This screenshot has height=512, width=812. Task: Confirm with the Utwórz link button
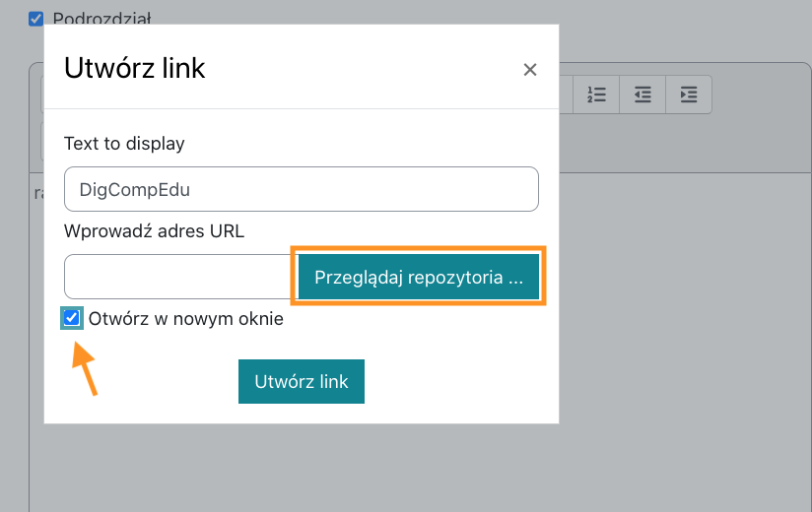coord(302,381)
